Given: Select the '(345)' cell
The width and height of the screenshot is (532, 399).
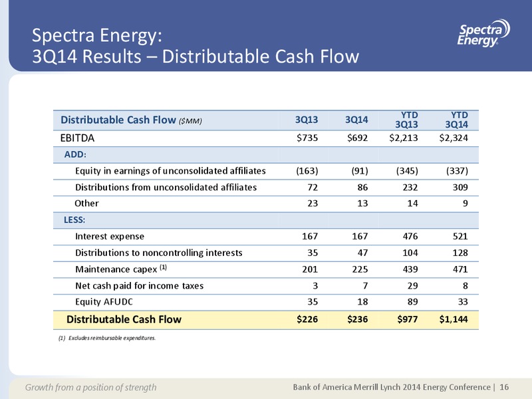Looking at the screenshot, I should pyautogui.click(x=407, y=171).
